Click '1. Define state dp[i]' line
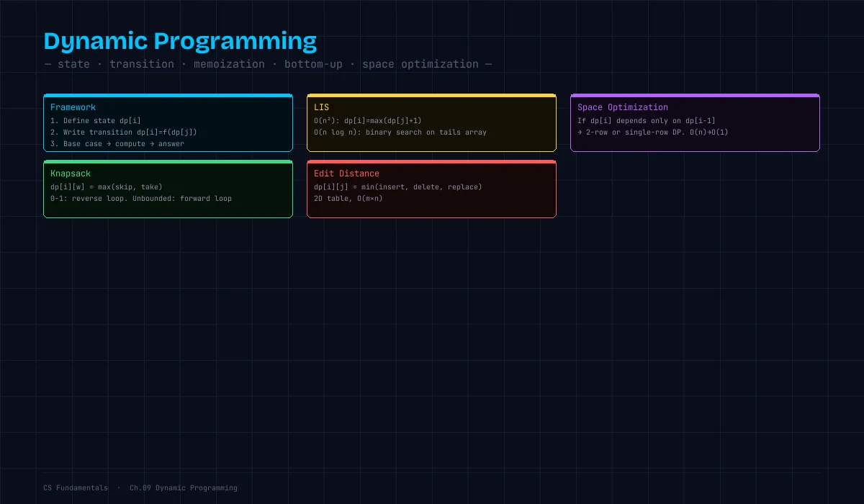 [x=96, y=121]
